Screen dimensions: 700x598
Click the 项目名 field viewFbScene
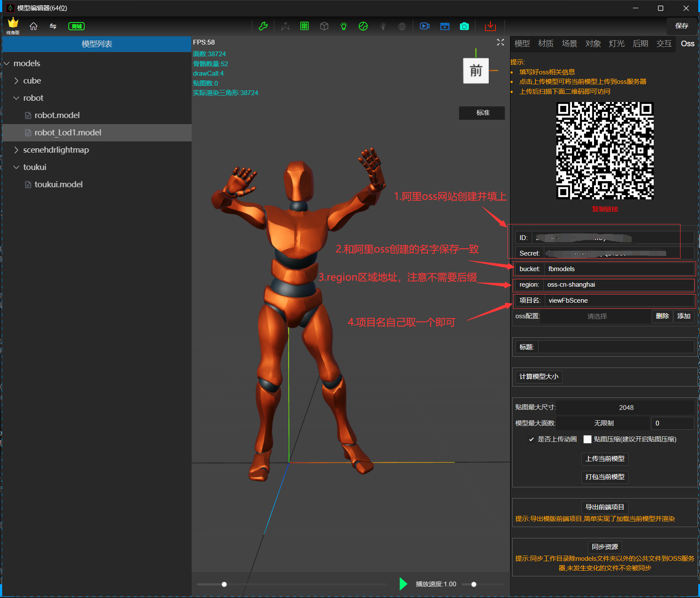[619, 301]
